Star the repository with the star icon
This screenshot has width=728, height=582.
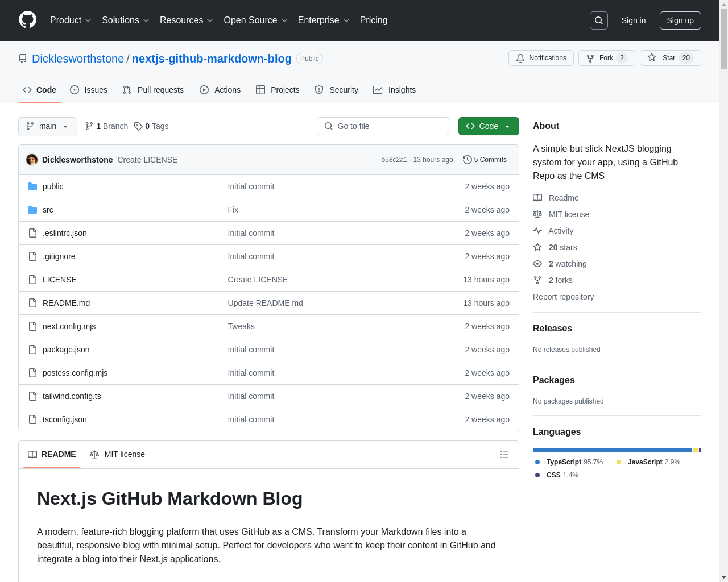click(652, 58)
